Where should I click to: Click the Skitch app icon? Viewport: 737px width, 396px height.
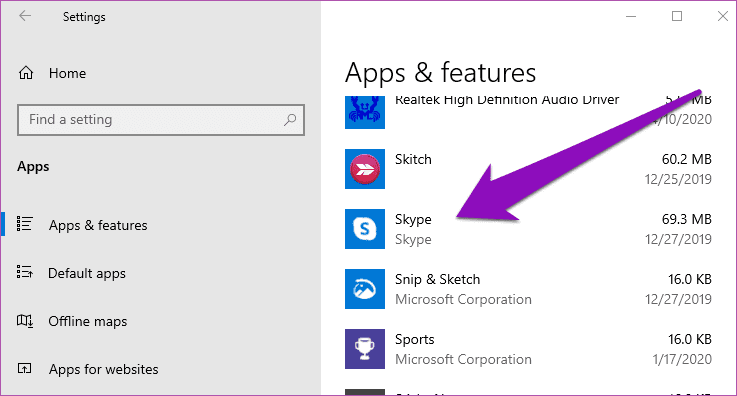(x=365, y=169)
